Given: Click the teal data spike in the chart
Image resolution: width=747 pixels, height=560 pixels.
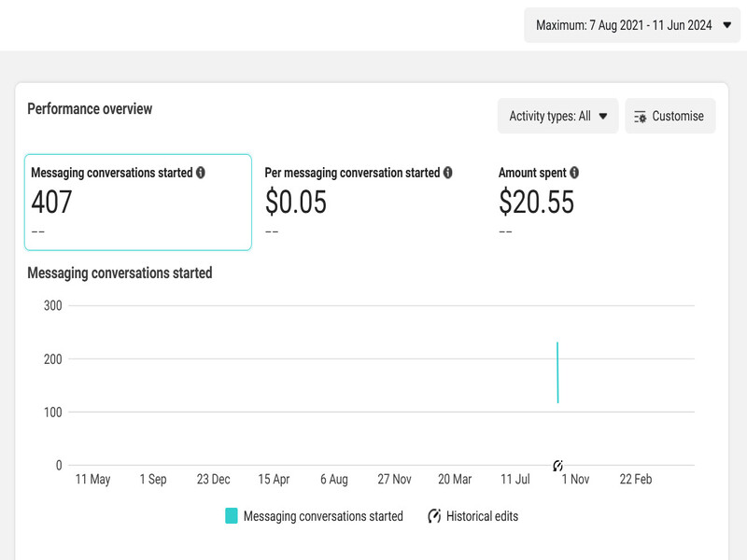Looking at the screenshot, I should (557, 373).
